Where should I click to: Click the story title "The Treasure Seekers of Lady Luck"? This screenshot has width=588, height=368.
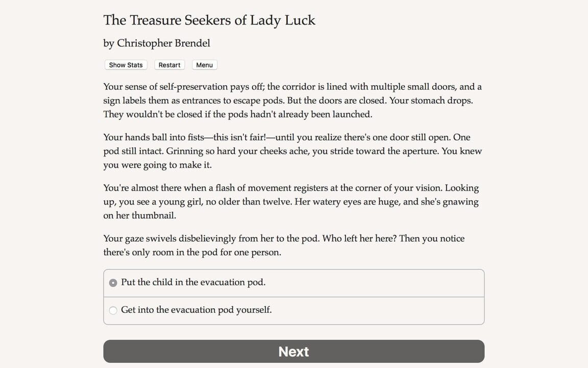[209, 20]
